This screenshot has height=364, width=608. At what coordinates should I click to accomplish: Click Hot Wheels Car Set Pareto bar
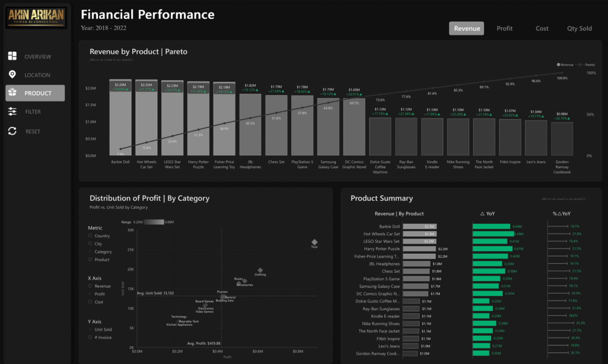[x=146, y=117]
